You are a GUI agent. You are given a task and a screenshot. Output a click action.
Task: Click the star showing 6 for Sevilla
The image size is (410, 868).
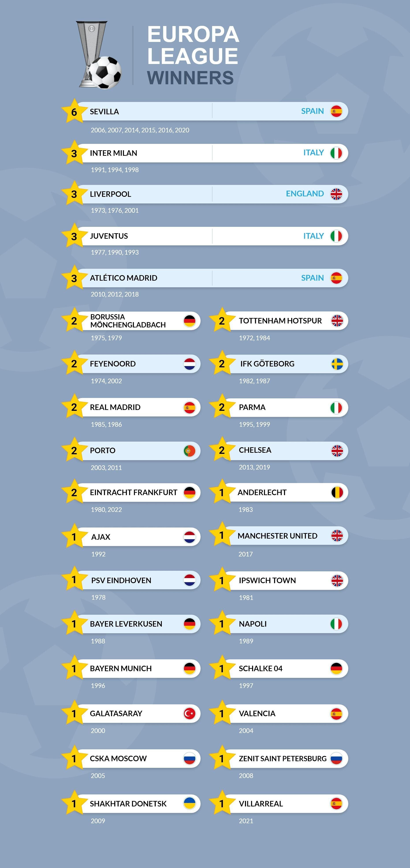74,111
